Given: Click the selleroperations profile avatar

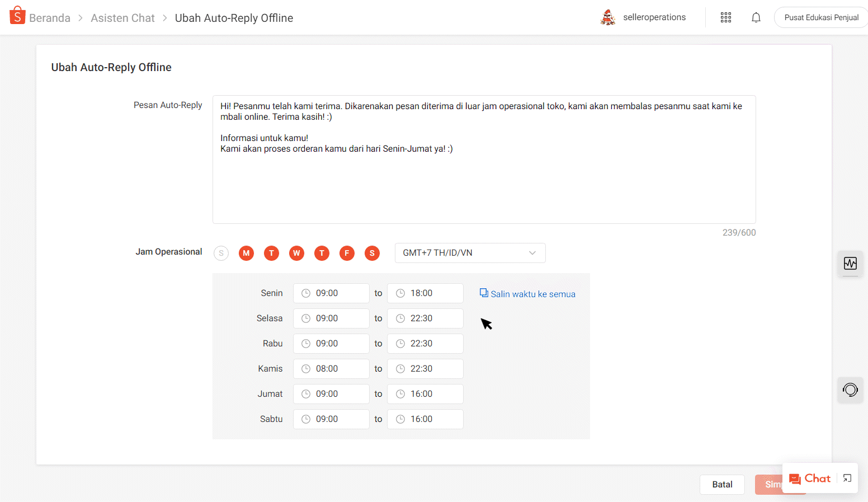Looking at the screenshot, I should click(x=607, y=17).
